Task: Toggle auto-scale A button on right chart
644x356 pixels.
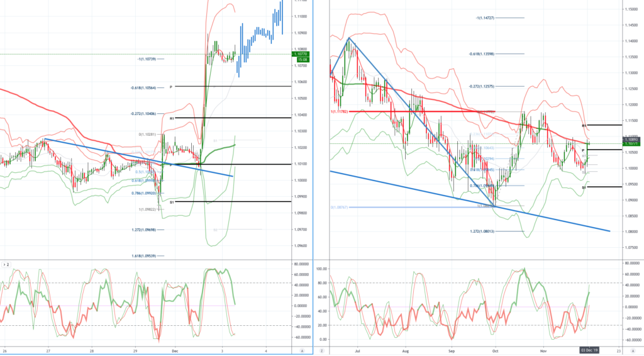Action: (x=633, y=351)
